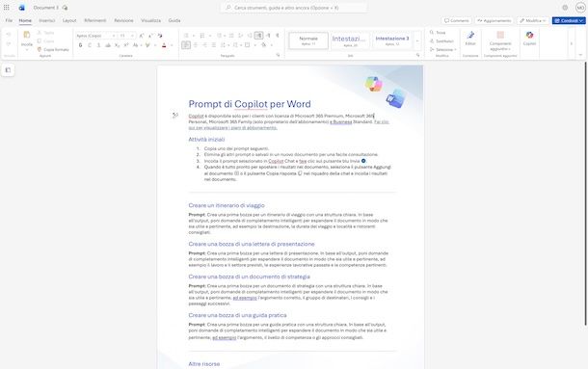Open the Editor proofing tool

click(470, 39)
